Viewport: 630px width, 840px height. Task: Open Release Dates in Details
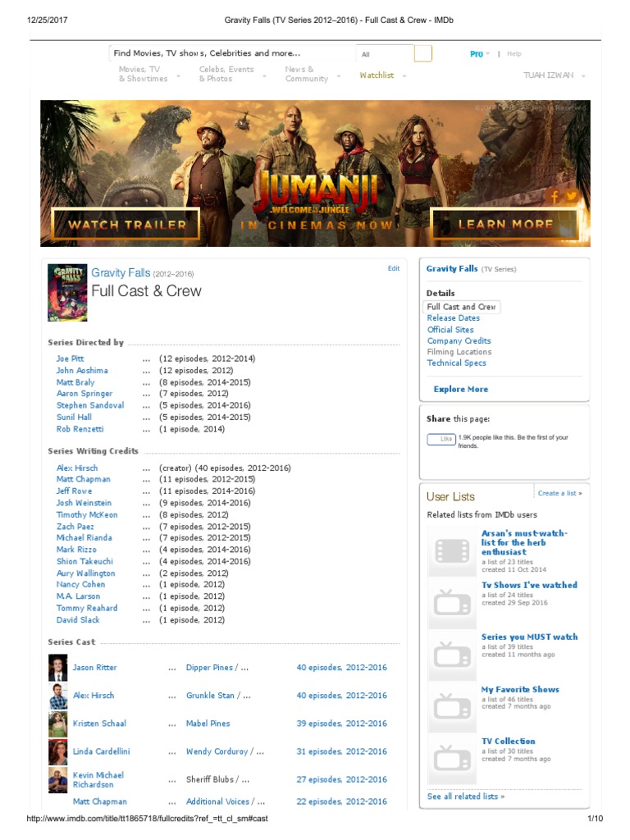[x=453, y=318]
